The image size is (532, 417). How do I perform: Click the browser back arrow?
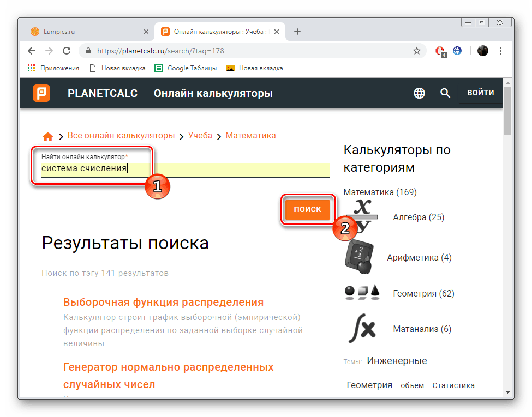pos(32,51)
